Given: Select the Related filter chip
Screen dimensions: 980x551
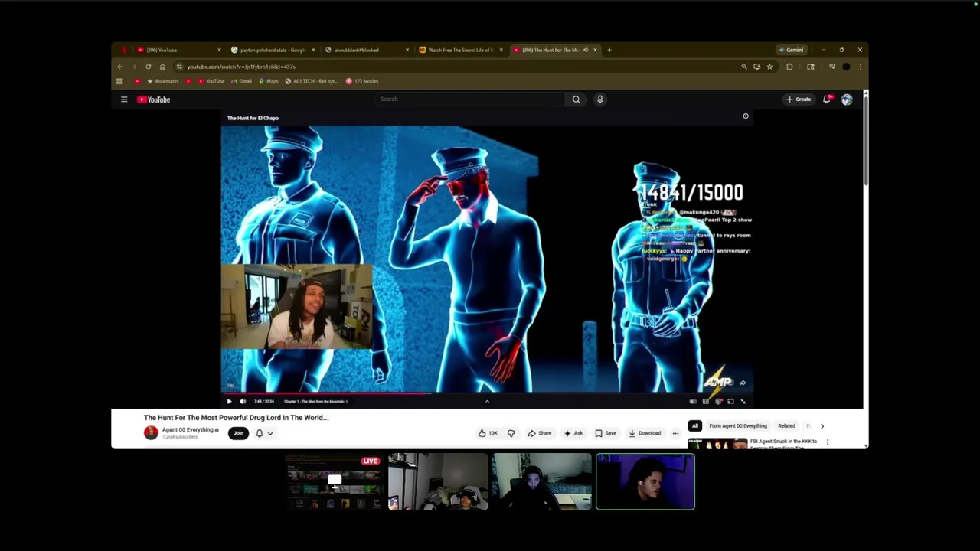Looking at the screenshot, I should [786, 425].
